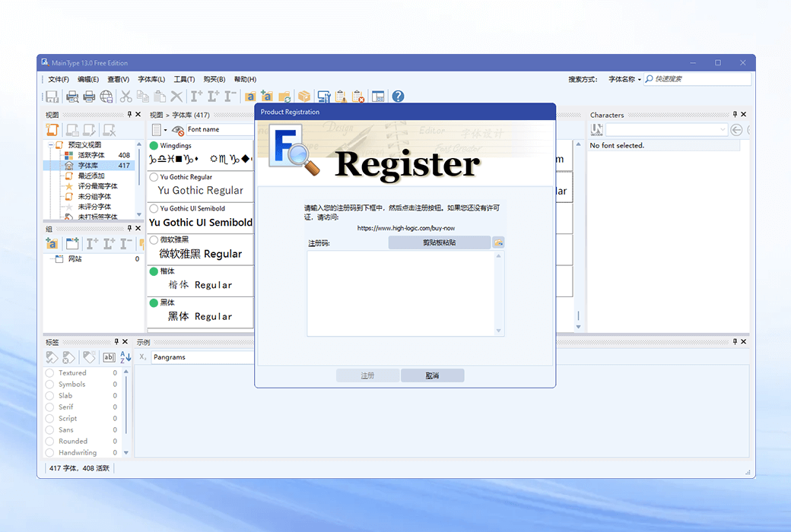The image size is (791, 532).
Task: Close the 标签 panel with its X
Action: click(x=125, y=341)
